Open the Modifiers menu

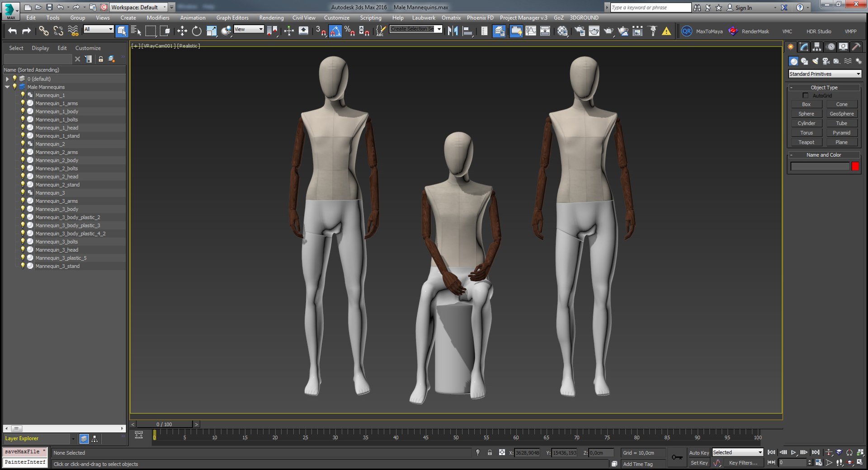coord(158,18)
